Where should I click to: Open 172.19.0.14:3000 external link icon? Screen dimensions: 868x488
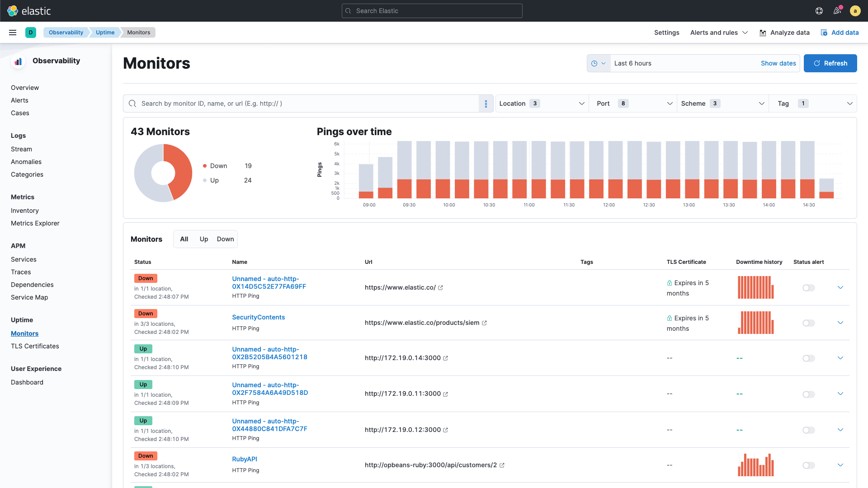click(x=445, y=358)
